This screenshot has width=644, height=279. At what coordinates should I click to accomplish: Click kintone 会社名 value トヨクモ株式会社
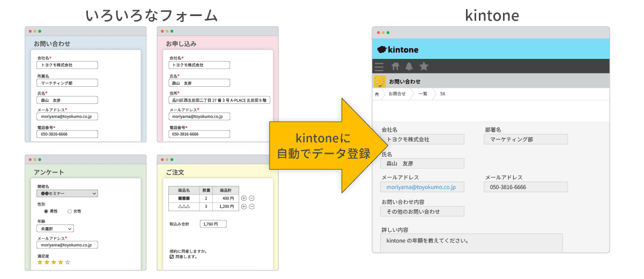tap(422, 139)
